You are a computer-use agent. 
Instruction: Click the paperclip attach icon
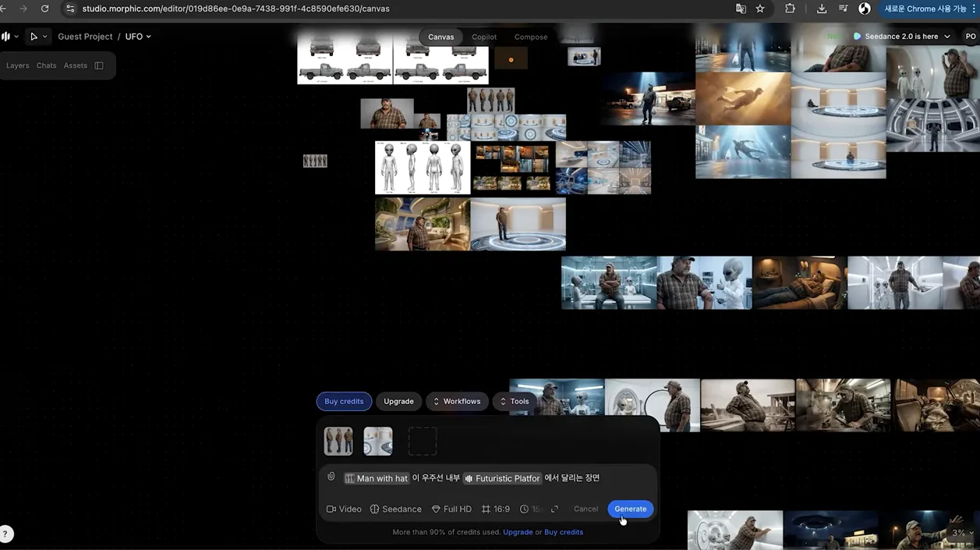[x=331, y=477]
